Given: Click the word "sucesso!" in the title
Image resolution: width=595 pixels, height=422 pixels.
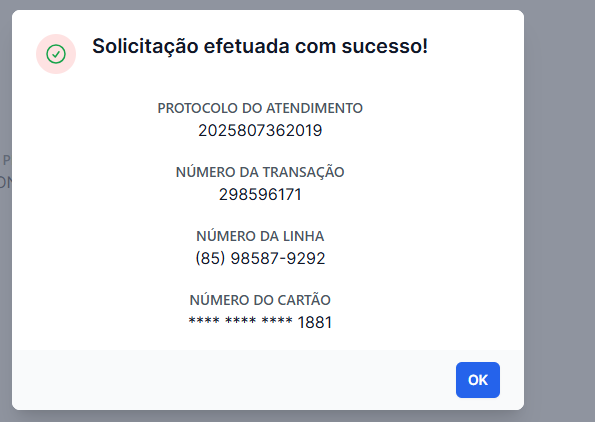Looking at the screenshot, I should [384, 46].
